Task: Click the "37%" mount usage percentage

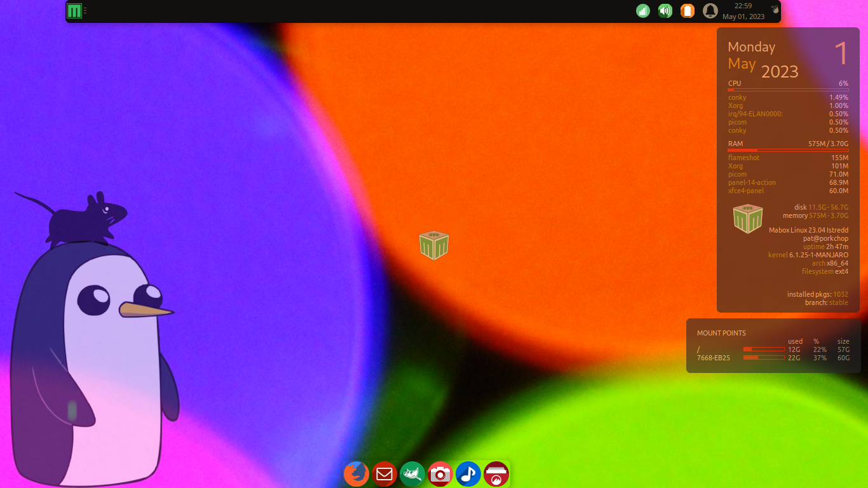Action: pos(820,358)
